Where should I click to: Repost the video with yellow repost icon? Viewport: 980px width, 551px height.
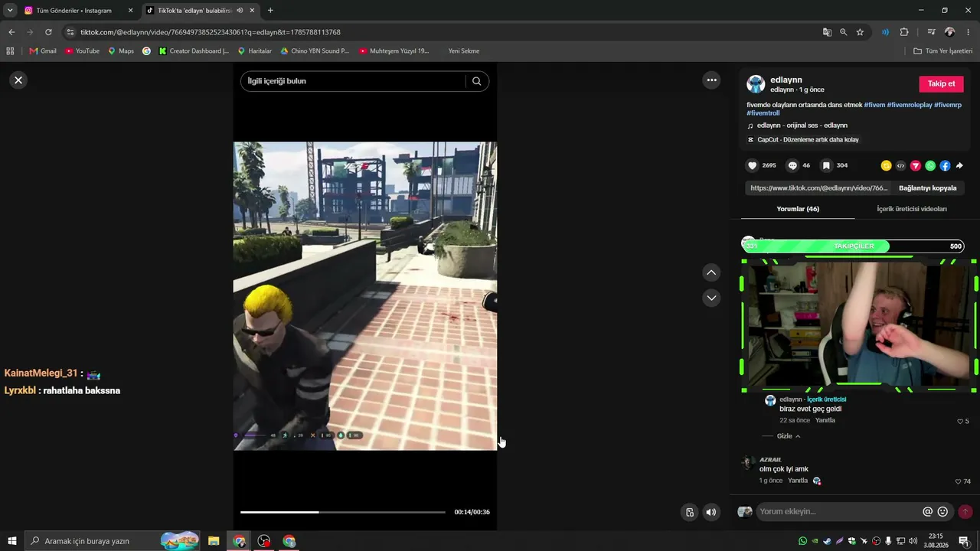pos(886,165)
